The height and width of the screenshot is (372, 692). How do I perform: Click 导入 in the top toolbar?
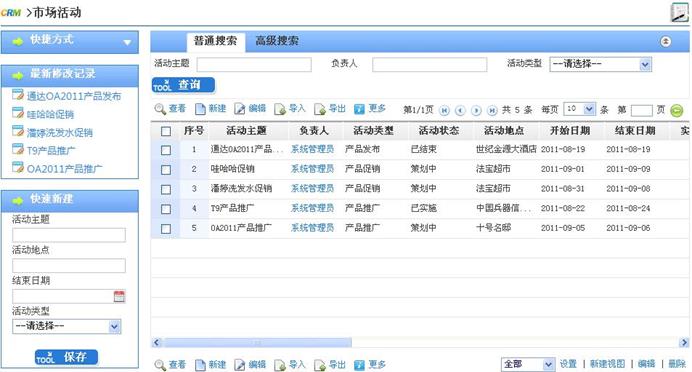[x=290, y=109]
